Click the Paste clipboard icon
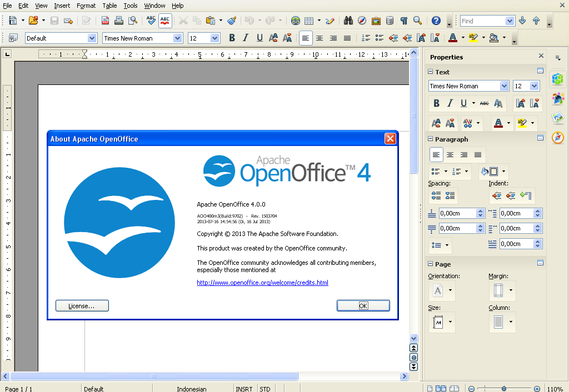 211,21
